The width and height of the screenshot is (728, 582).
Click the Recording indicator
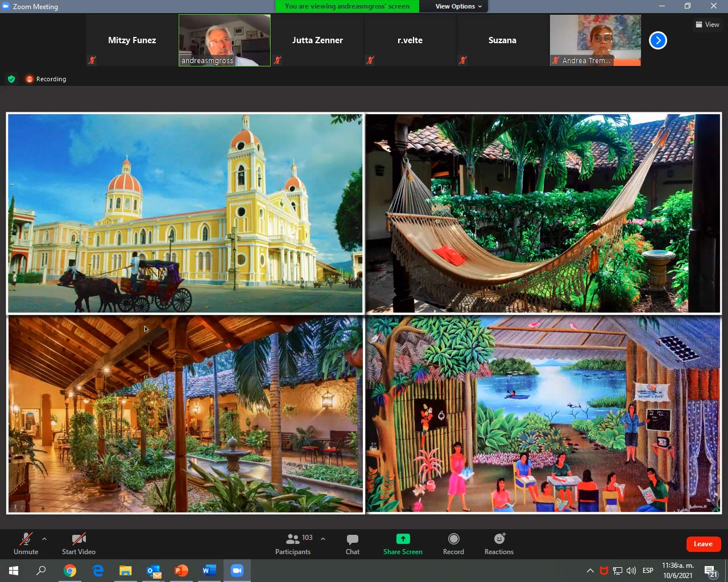(46, 79)
